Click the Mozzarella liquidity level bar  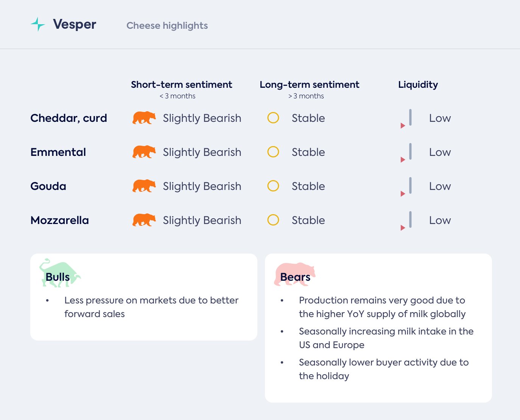(x=410, y=220)
